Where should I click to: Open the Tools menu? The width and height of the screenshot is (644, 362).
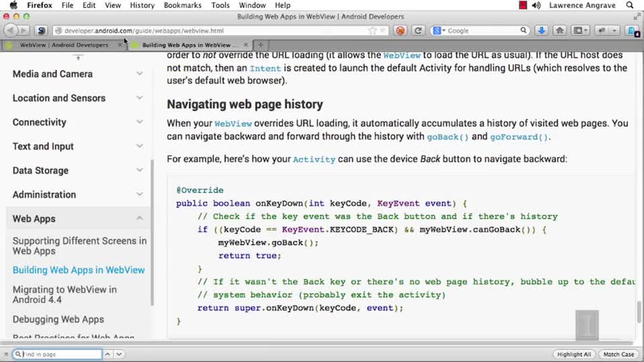(x=221, y=5)
